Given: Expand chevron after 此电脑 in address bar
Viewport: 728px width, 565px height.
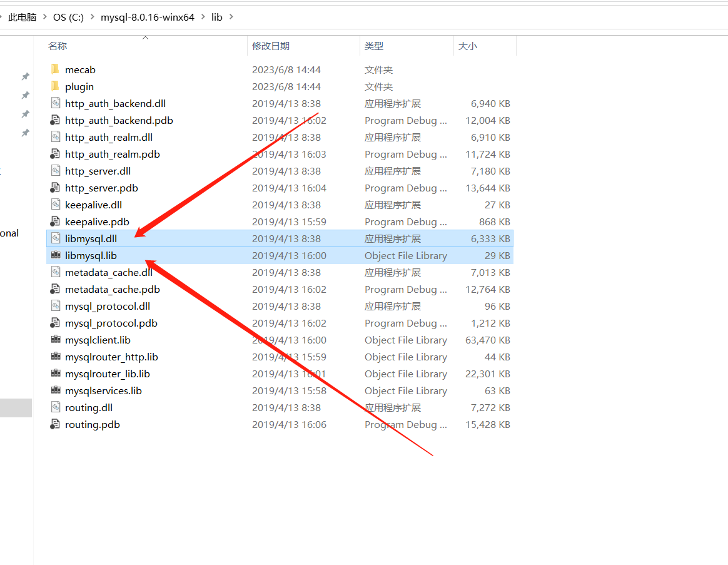Looking at the screenshot, I should (x=44, y=17).
